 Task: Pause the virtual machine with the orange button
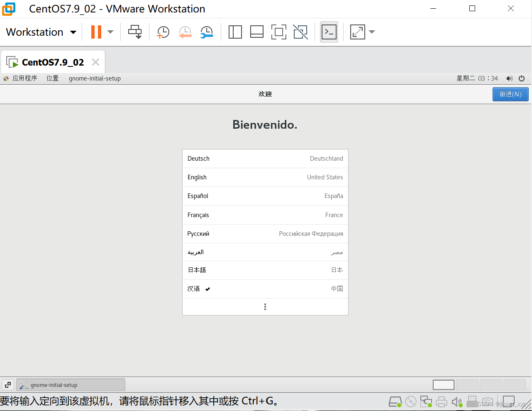tap(96, 32)
